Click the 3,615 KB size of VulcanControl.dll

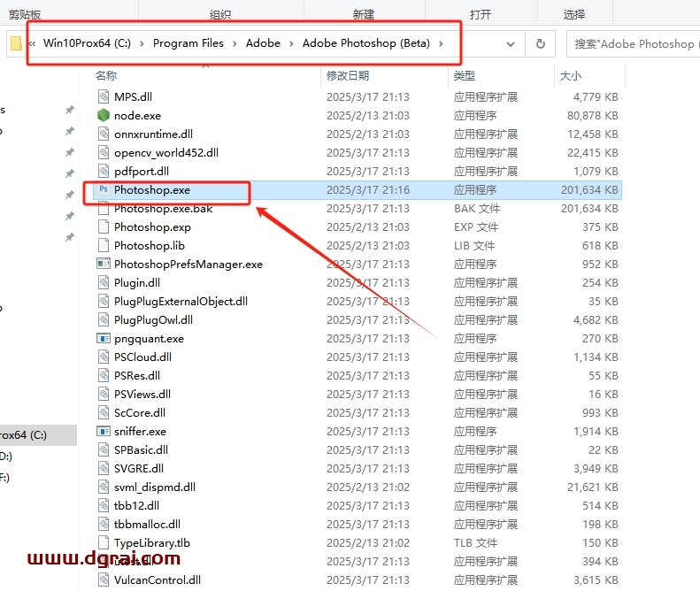click(596, 579)
